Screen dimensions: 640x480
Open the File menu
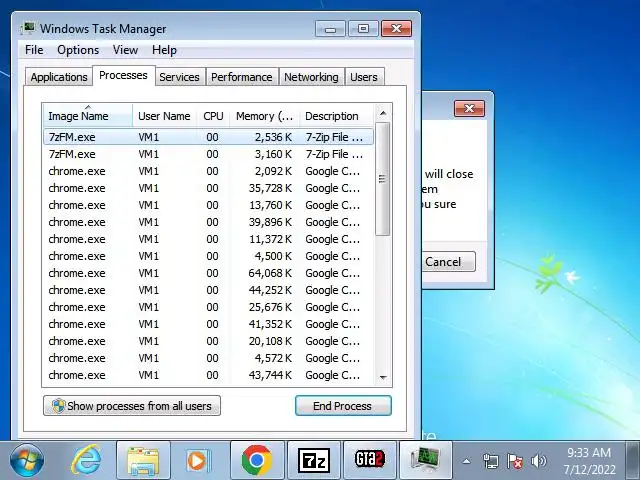(x=34, y=50)
